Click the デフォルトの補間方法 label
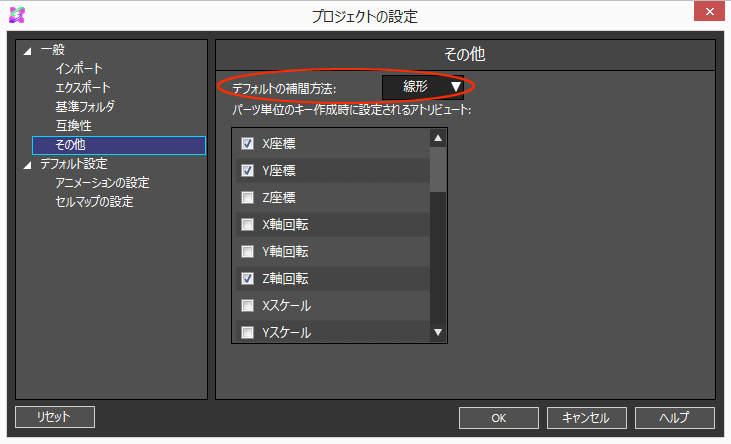 [284, 89]
